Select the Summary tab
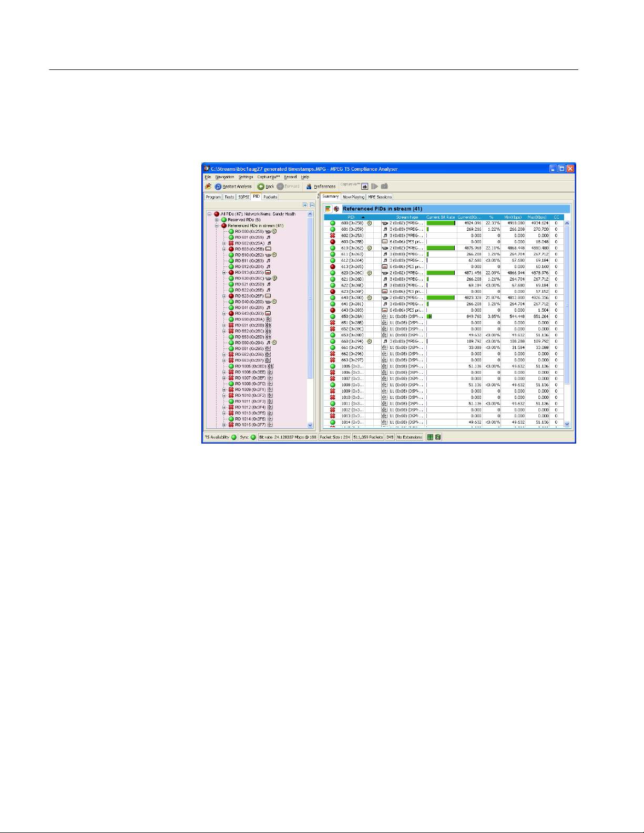Viewport: 644px width, 833px height. (x=331, y=197)
